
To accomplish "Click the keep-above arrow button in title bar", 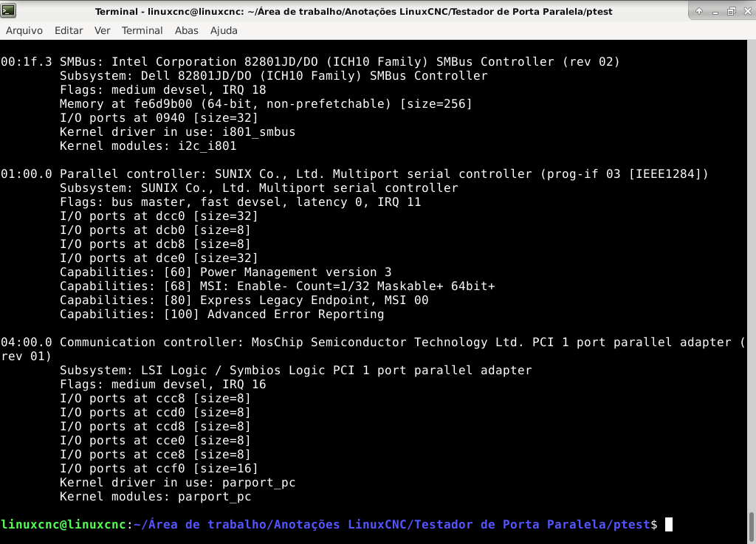I will coord(698,11).
